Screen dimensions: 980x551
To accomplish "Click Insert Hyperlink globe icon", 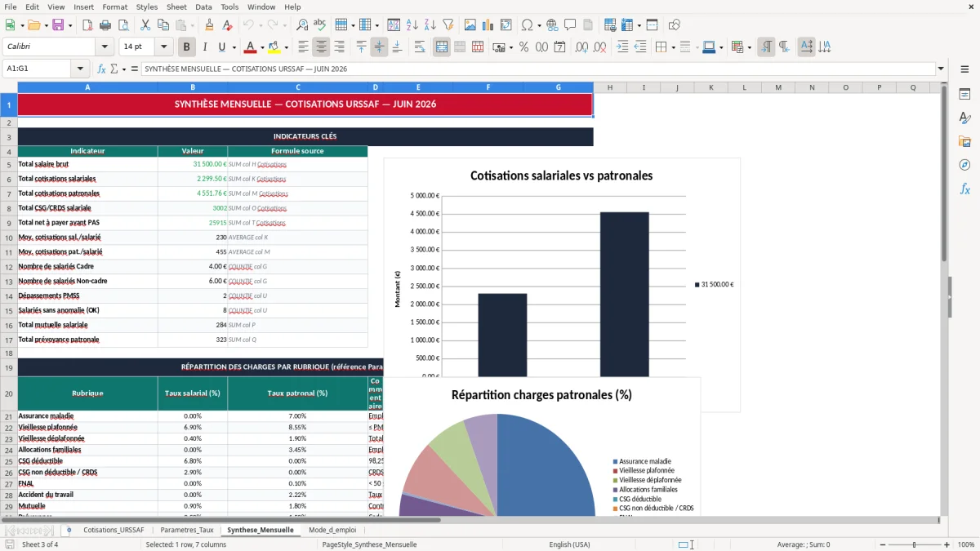I will (552, 25).
